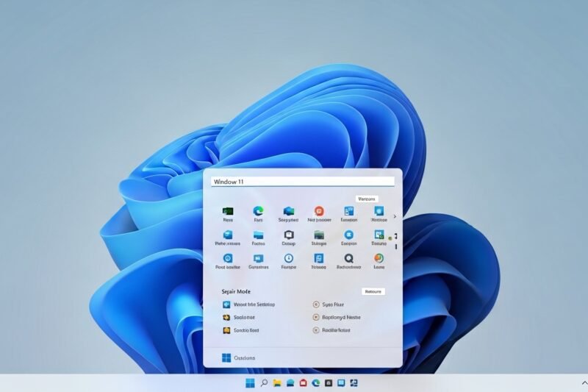Click the page indicator marks beside pinned grid
The width and height of the screenshot is (588, 392).
[395, 241]
